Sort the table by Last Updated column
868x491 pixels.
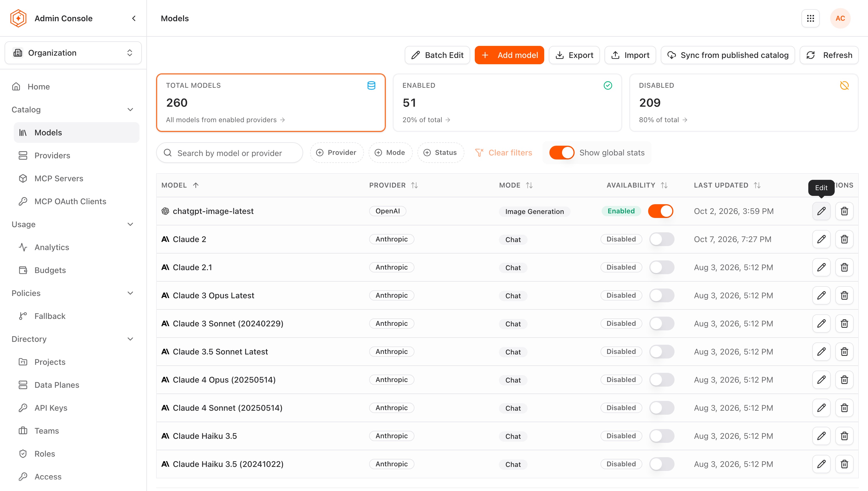(727, 185)
